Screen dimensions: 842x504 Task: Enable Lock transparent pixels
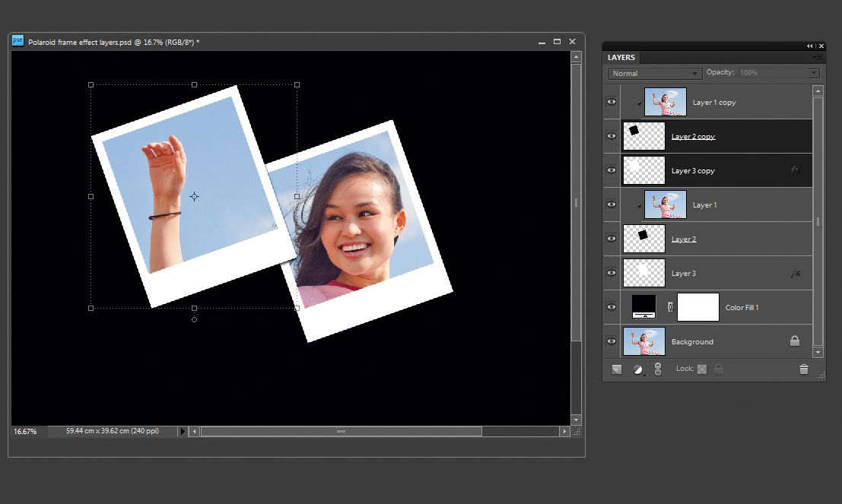(x=701, y=369)
